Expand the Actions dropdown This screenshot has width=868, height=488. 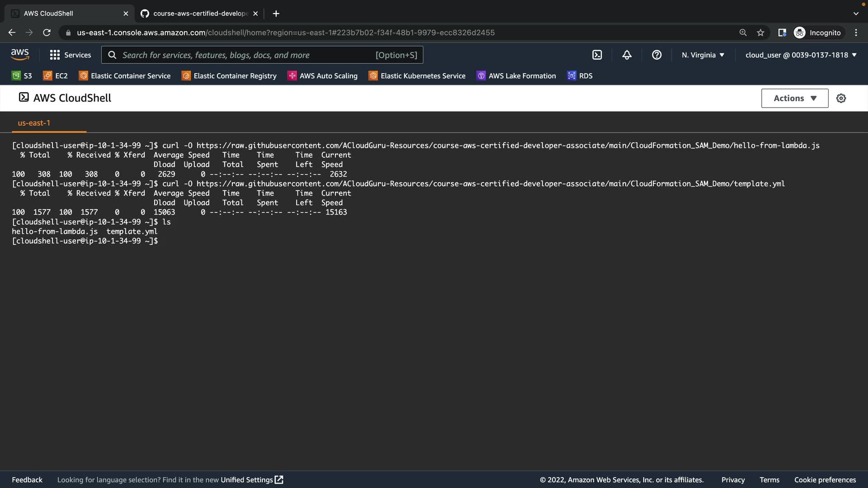tap(794, 98)
